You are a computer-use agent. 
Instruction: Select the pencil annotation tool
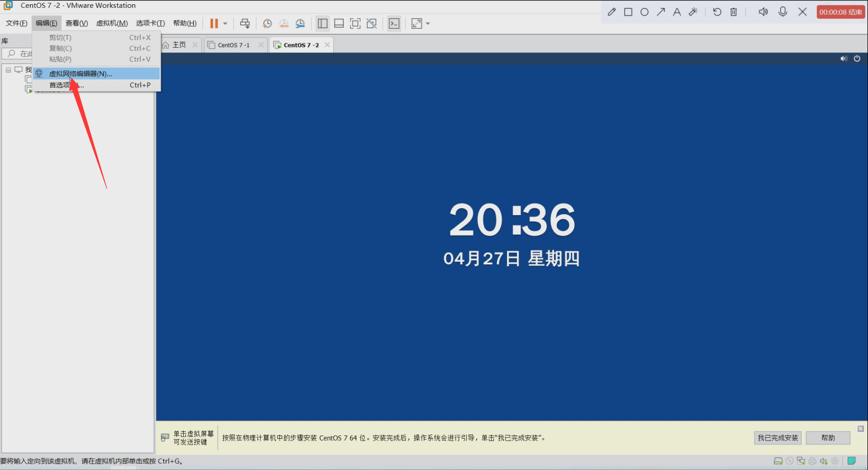[x=612, y=12]
